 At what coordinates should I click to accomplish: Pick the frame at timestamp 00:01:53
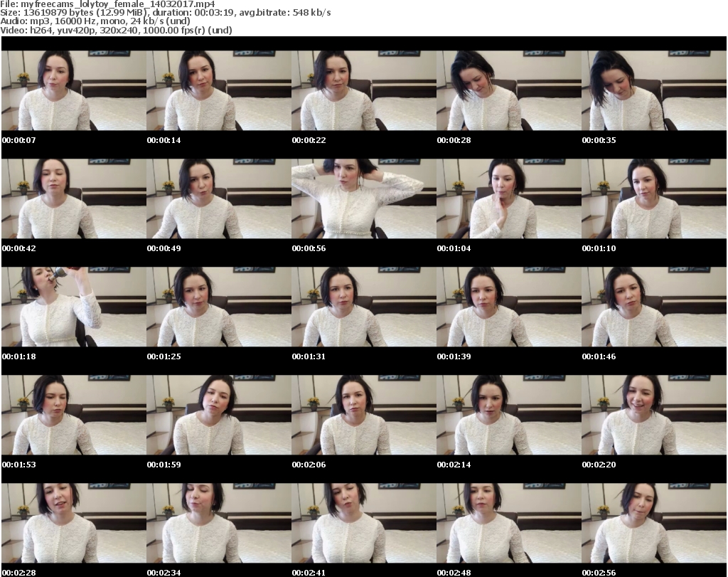coord(74,415)
